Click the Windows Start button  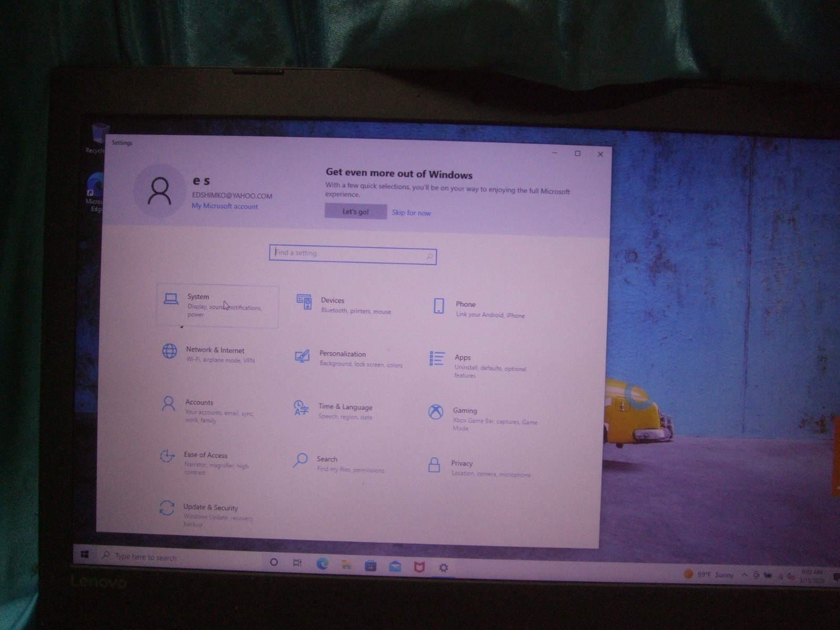[x=85, y=554]
